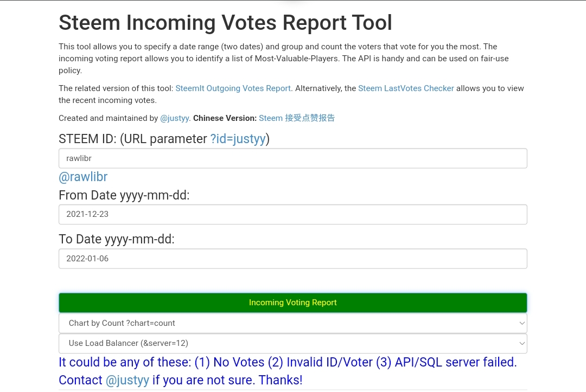Image resolution: width=586 pixels, height=392 pixels.
Task: Open the Steem LastVotes Checker link
Action: tap(406, 88)
